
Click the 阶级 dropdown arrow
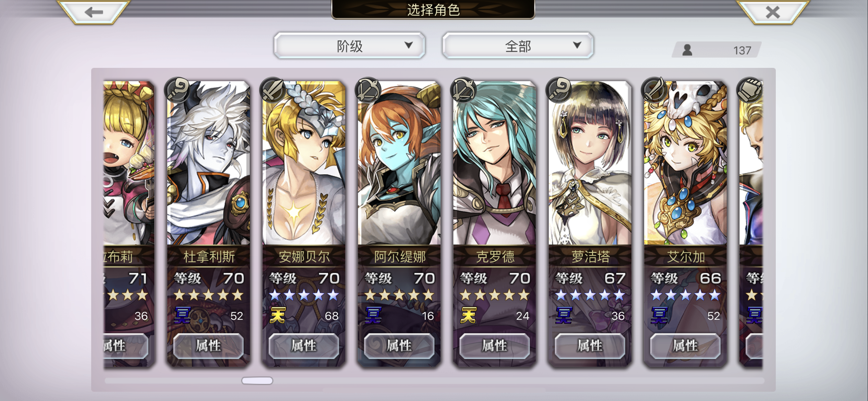408,45
